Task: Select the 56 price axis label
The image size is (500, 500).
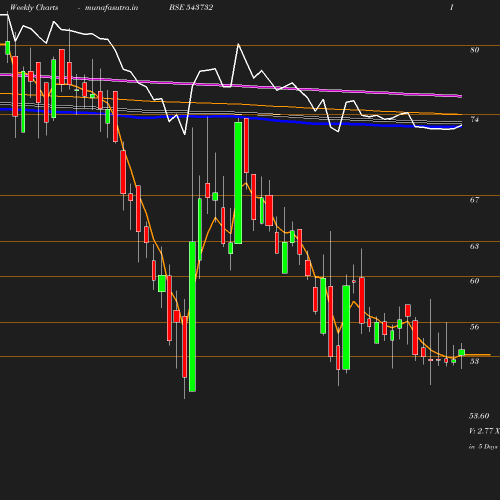Action: coord(474,327)
